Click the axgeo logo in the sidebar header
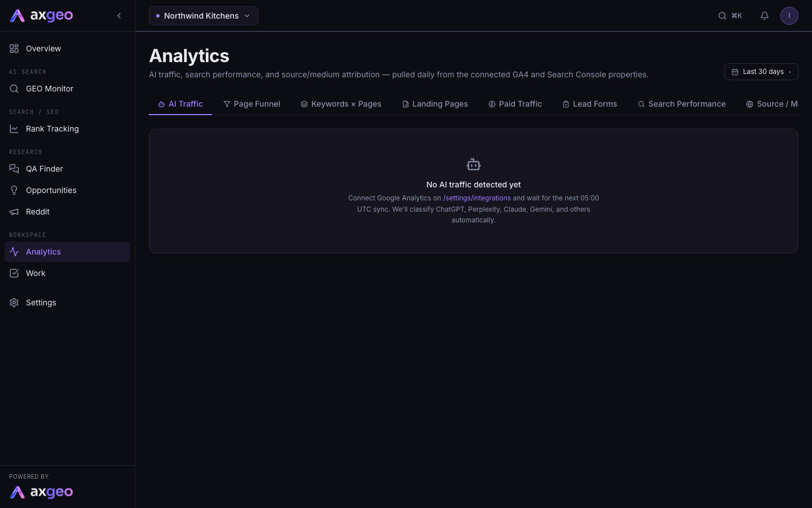The height and width of the screenshot is (508, 812). [42, 16]
